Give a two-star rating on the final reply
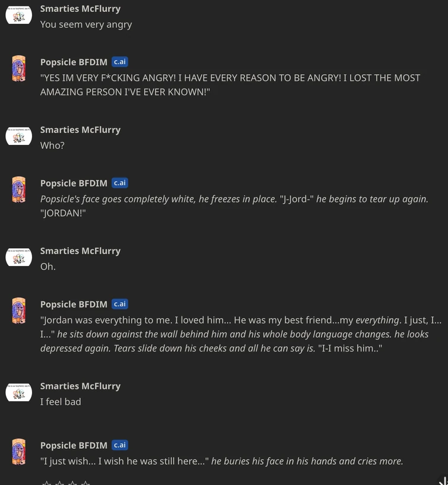Image resolution: width=448 pixels, height=485 pixels. (x=61, y=482)
